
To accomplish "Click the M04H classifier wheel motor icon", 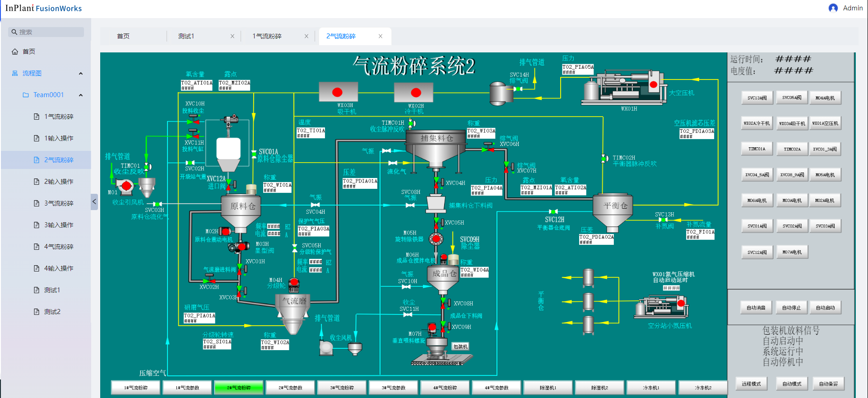I will click(294, 285).
